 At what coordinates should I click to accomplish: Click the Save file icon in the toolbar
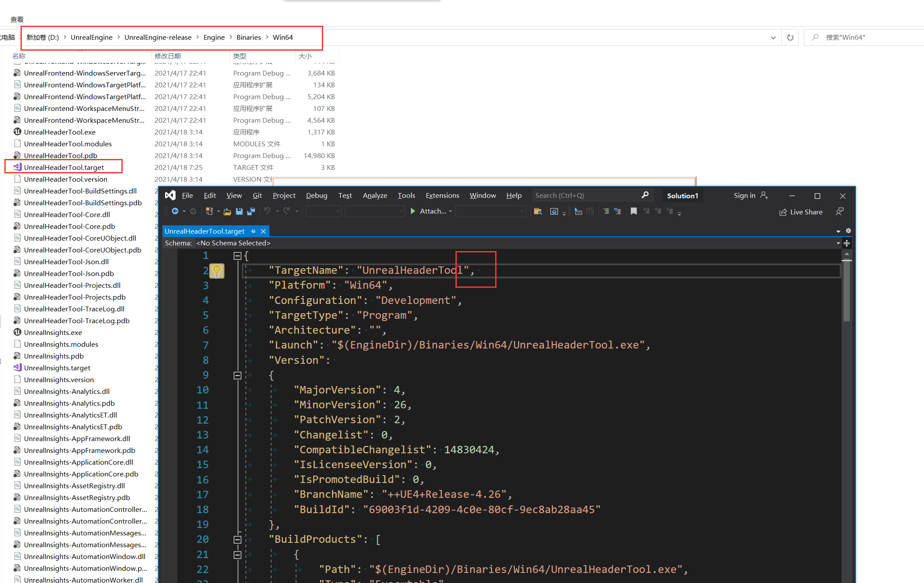tap(239, 211)
